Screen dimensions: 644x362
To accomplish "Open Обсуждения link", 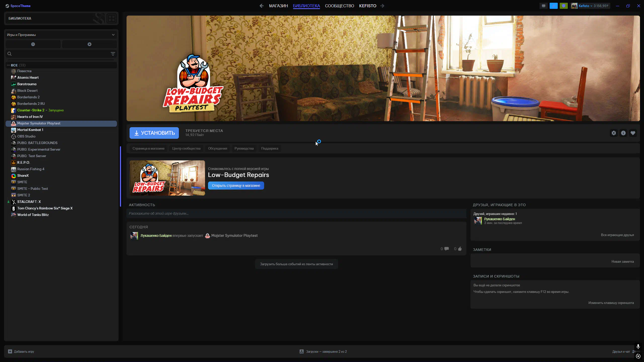I will [217, 149].
